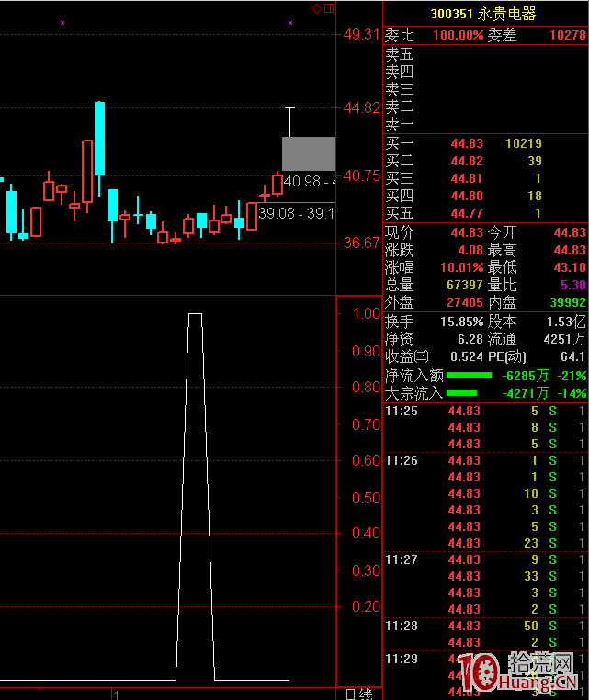This screenshot has height=700, width=589.
Task: Click the 日线 daily period label
Action: click(359, 694)
